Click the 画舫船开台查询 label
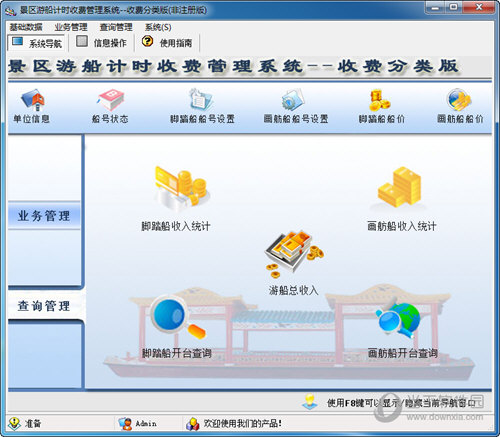This screenshot has height=437, width=500. point(402,353)
